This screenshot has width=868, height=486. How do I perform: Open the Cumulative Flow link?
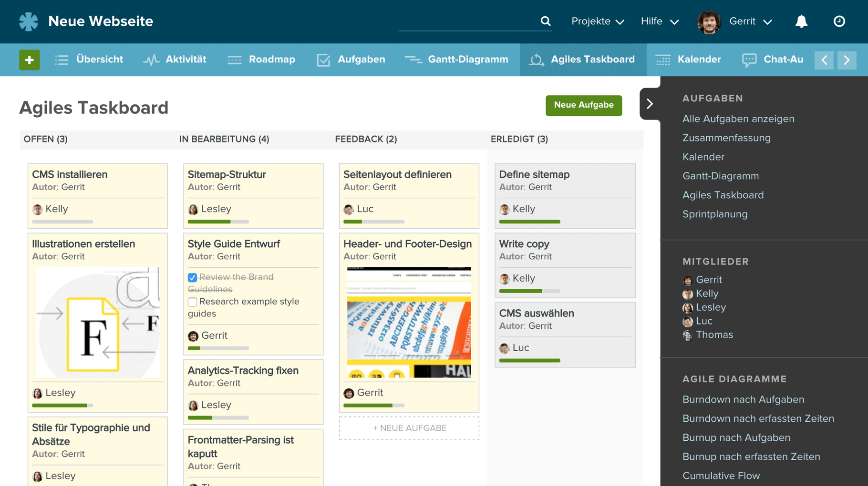tap(721, 475)
